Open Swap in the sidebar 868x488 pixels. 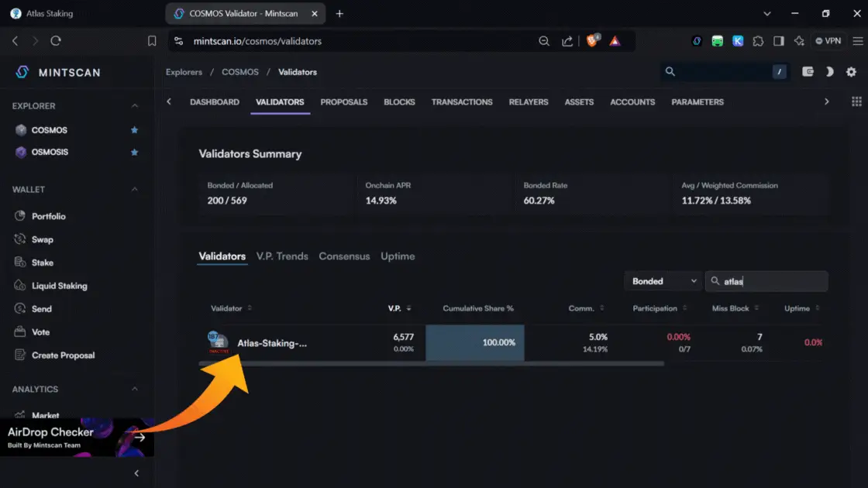click(42, 239)
